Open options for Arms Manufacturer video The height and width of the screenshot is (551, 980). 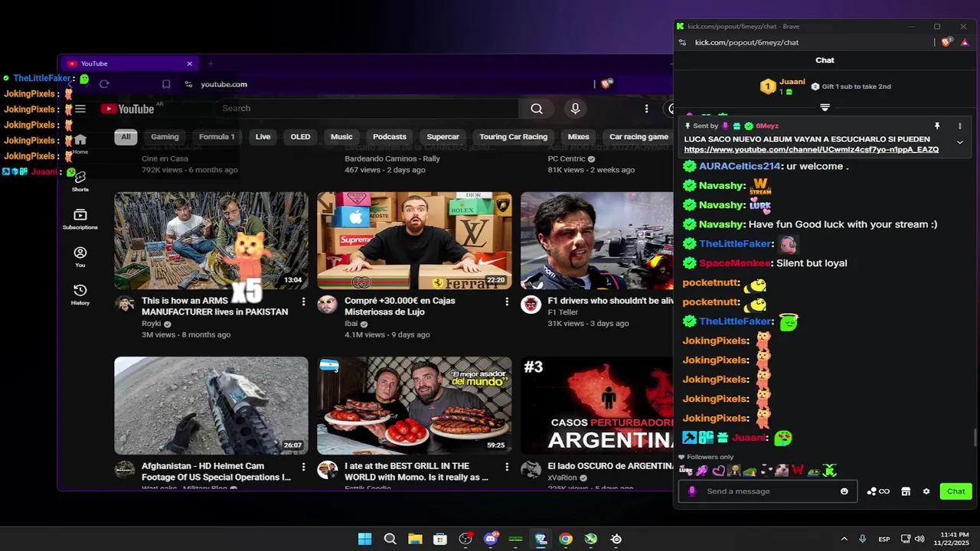[x=303, y=302]
